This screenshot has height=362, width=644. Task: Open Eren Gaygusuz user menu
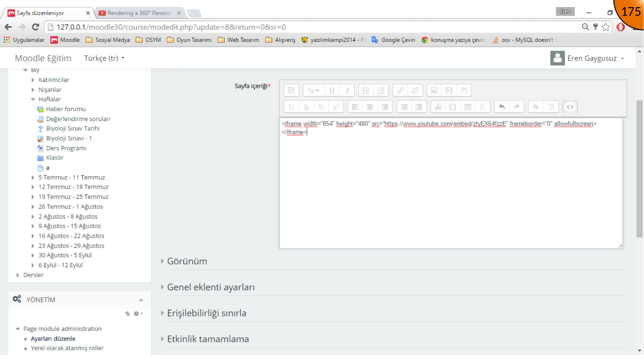(x=587, y=58)
